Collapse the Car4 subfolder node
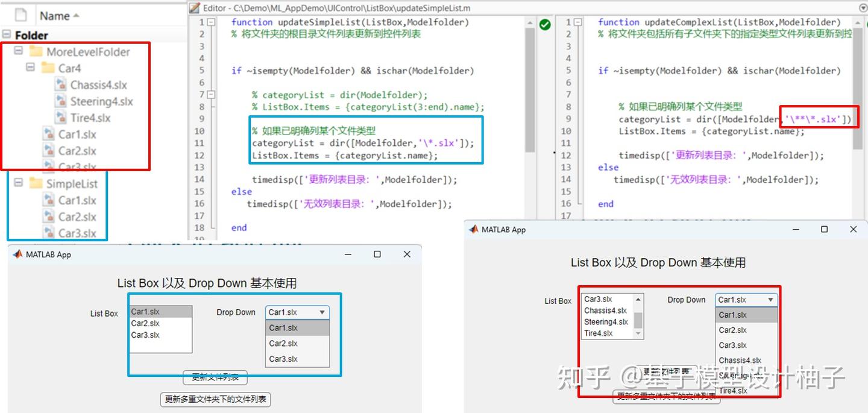 [x=31, y=67]
